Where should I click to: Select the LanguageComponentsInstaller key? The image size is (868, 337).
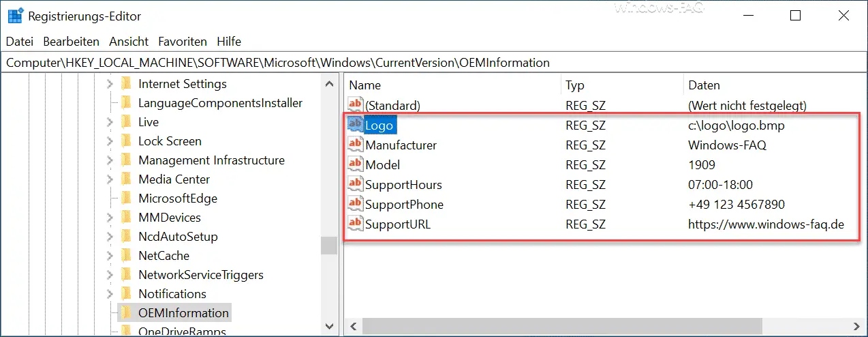pyautogui.click(x=220, y=103)
